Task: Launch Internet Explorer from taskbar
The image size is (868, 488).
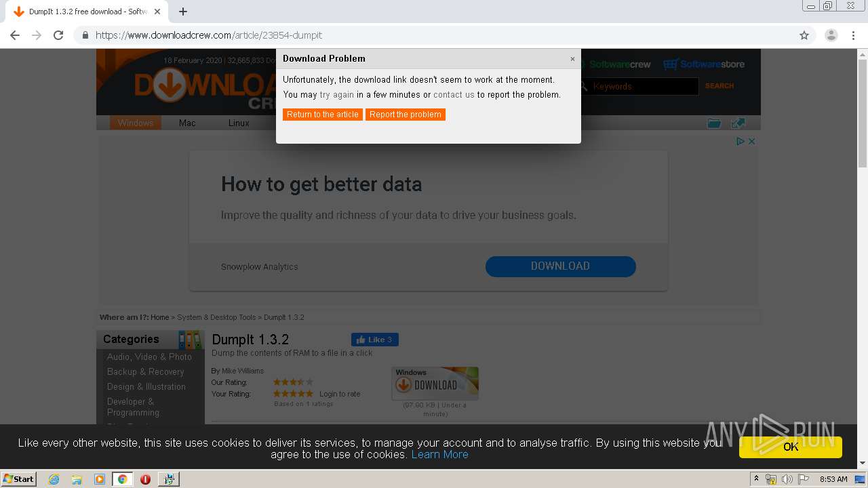Action: point(54,479)
